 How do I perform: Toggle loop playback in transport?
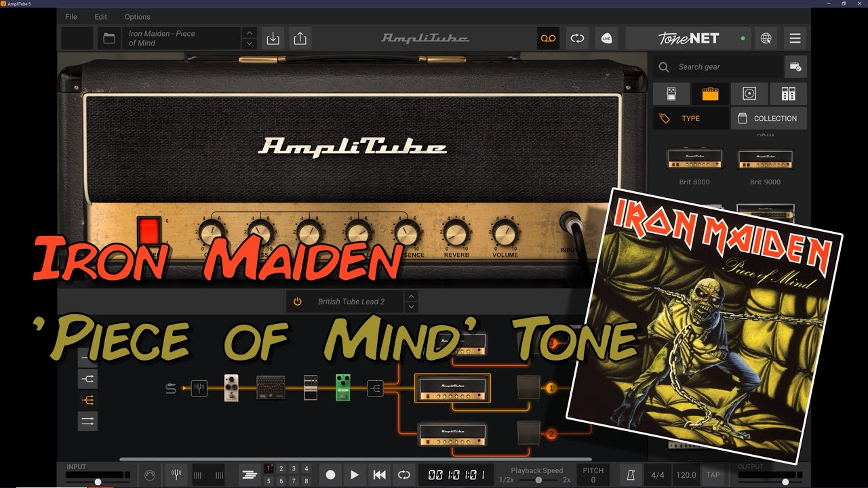[x=403, y=475]
